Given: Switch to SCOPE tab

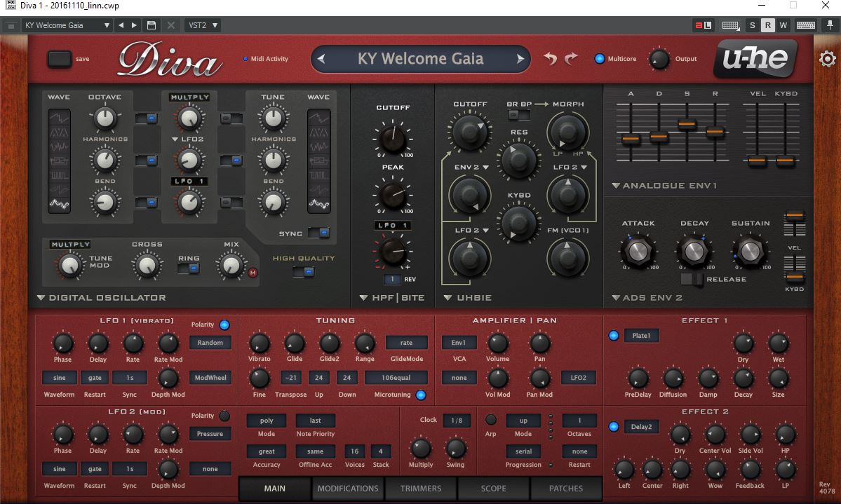Looking at the screenshot, I should point(493,489).
